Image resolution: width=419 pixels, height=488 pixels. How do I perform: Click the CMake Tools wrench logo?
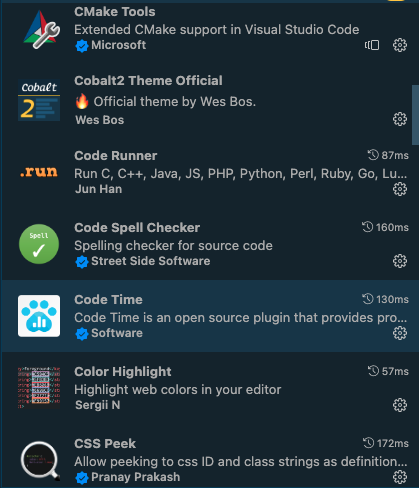pyautogui.click(x=41, y=30)
